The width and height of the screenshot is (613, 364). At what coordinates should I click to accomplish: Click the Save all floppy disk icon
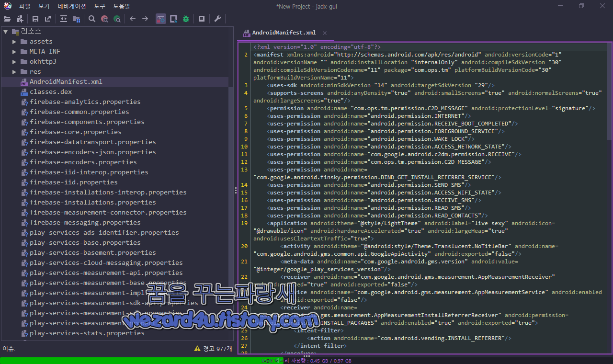(35, 19)
